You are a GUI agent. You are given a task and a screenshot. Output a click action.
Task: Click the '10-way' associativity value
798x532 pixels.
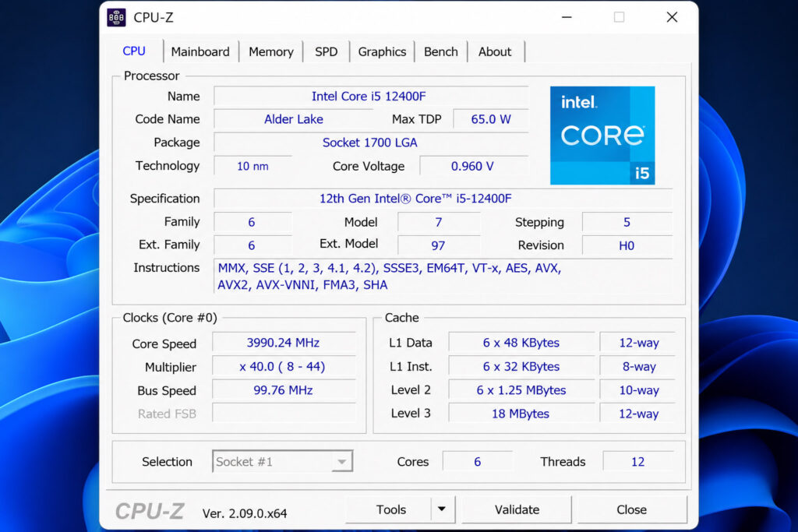[x=638, y=390]
